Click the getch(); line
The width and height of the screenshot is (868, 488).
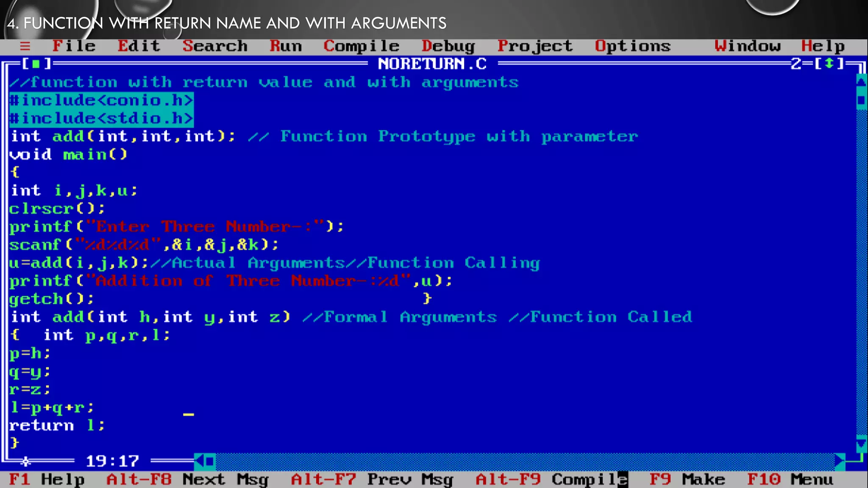click(52, 299)
